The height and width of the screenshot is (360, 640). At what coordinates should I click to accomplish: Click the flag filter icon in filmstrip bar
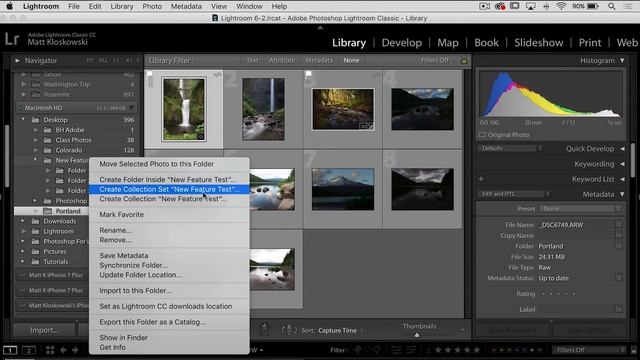click(x=358, y=350)
